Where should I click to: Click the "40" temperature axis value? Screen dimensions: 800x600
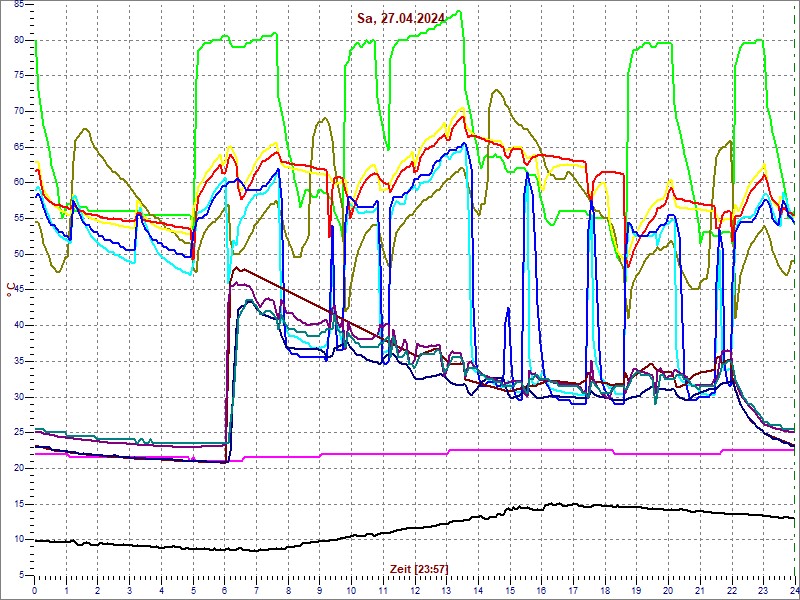(x=18, y=326)
